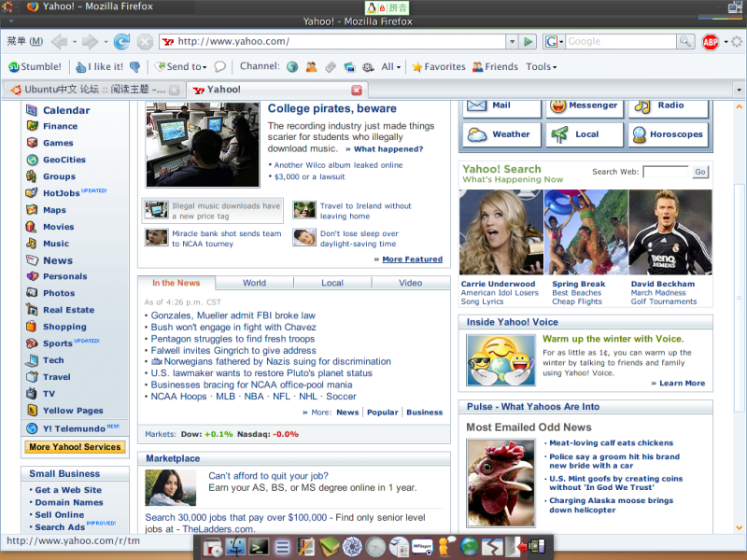Screen dimensions: 747x560
Task: Open the Friends toolbar item
Action: tap(495, 66)
